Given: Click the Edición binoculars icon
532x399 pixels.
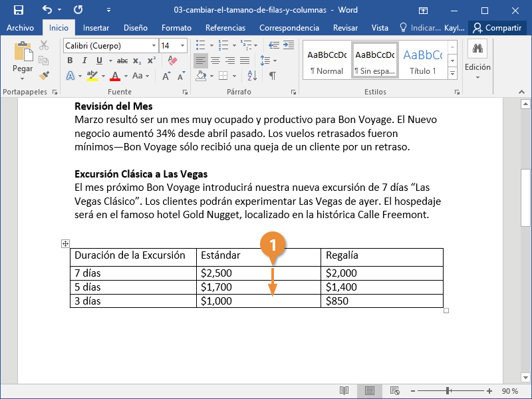Looking at the screenshot, I should click(x=477, y=49).
